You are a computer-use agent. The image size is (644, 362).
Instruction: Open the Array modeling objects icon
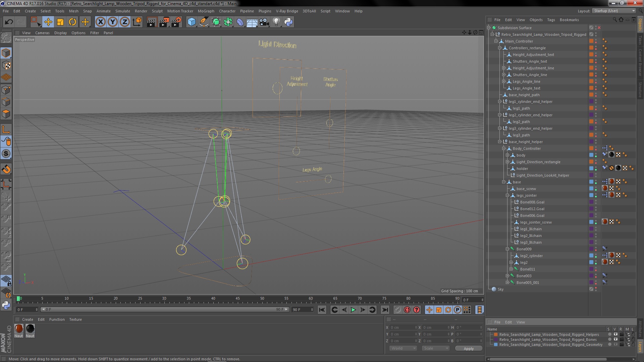click(228, 22)
